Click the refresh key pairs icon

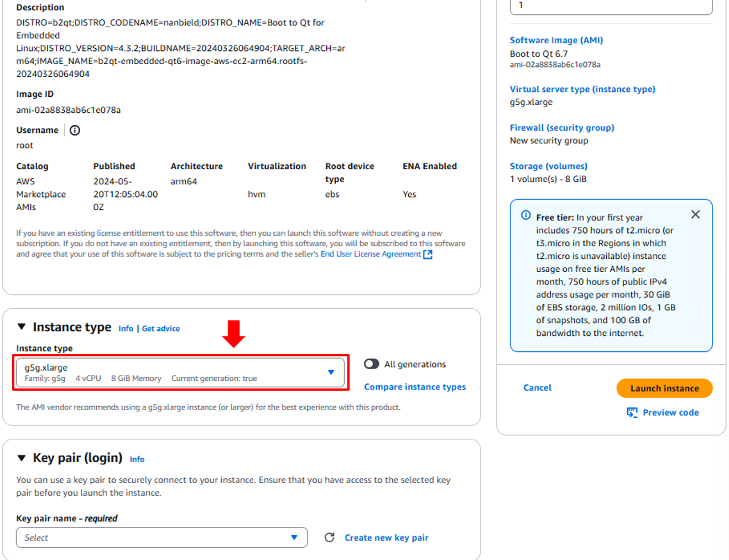coord(330,537)
